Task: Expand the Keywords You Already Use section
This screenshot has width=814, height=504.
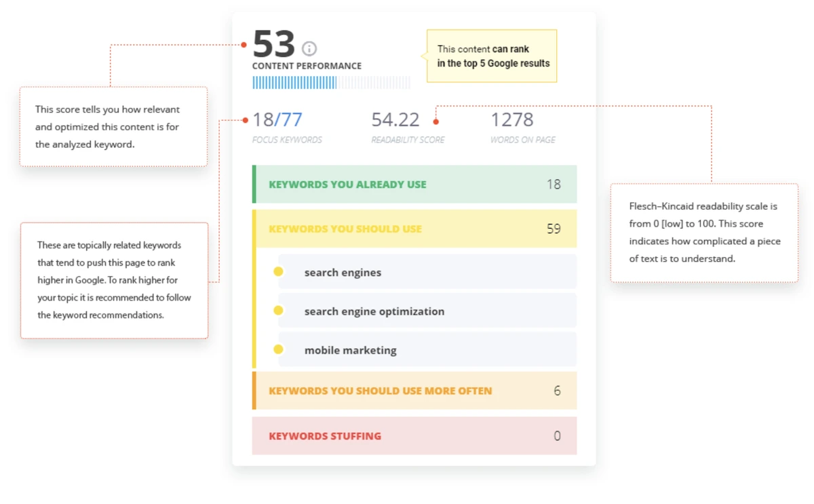Action: coord(414,184)
